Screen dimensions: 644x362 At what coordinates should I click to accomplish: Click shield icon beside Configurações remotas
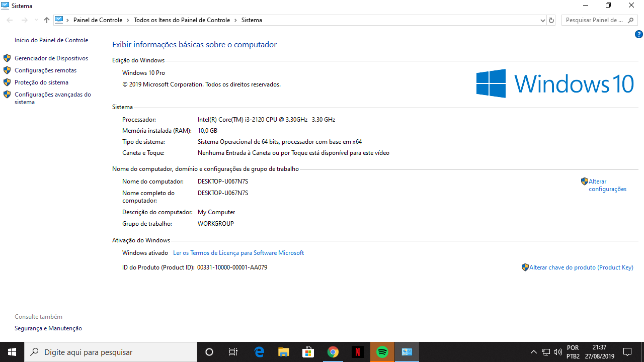[7, 70]
